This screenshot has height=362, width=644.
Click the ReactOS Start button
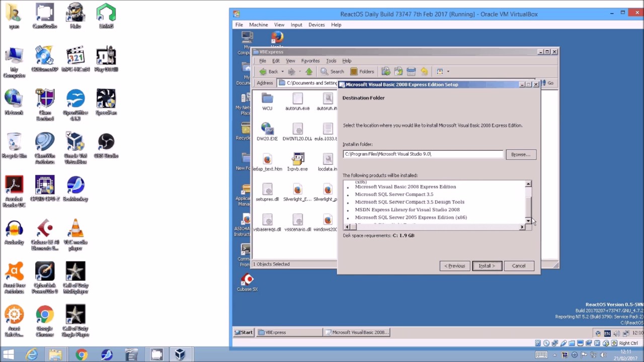click(x=243, y=332)
